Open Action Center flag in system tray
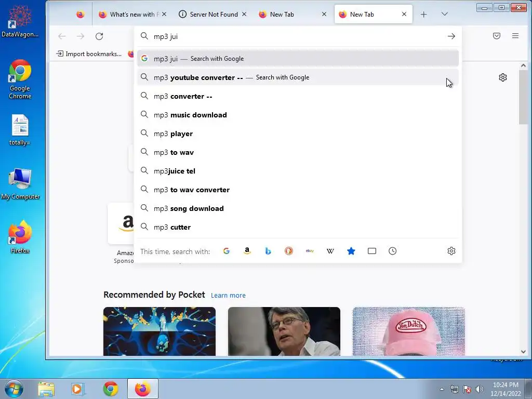The image size is (532, 399). [x=467, y=389]
